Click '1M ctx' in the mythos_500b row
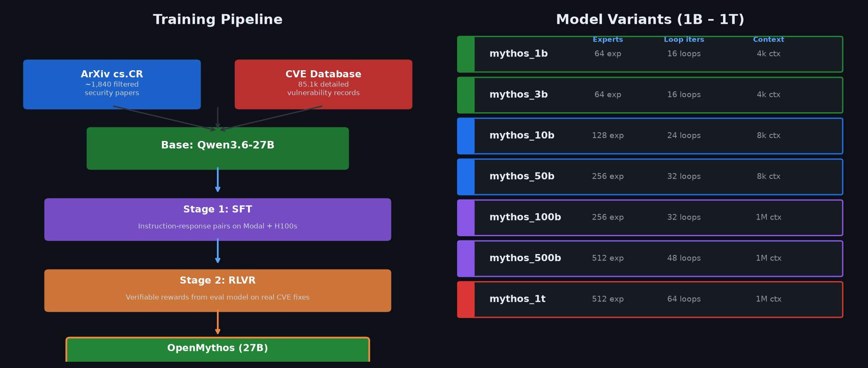This screenshot has height=368, width=868. [769, 258]
